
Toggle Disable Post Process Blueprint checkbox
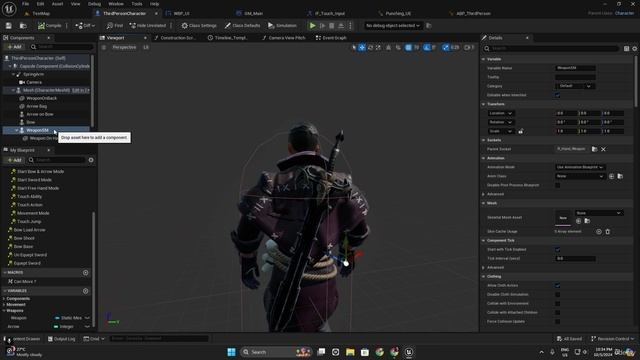coord(558,185)
